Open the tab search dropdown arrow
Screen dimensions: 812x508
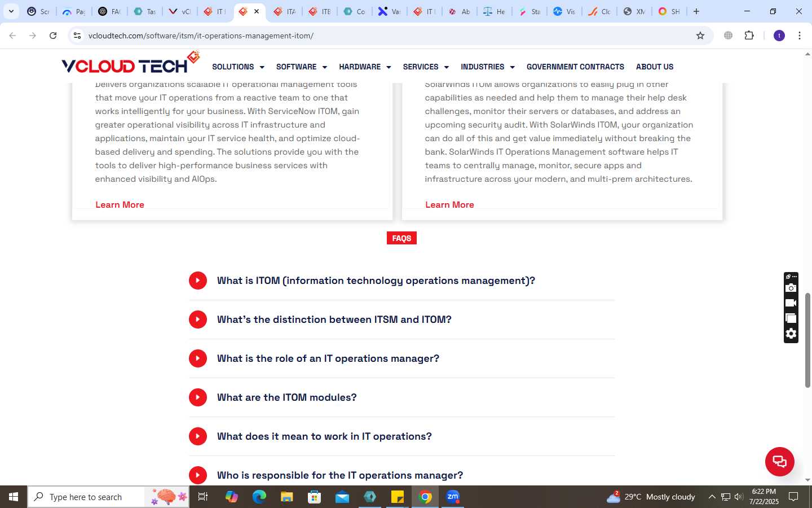[11, 11]
